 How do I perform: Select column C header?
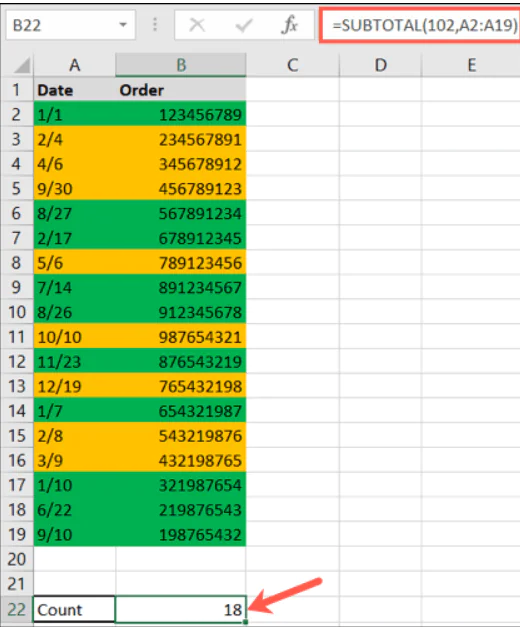[292, 65]
